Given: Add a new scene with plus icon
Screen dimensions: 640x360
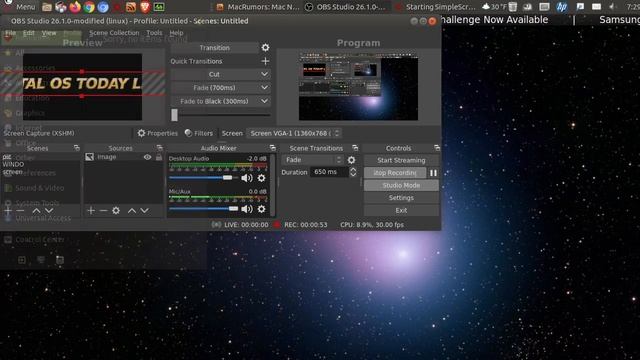Looking at the screenshot, I should click(x=8, y=211).
